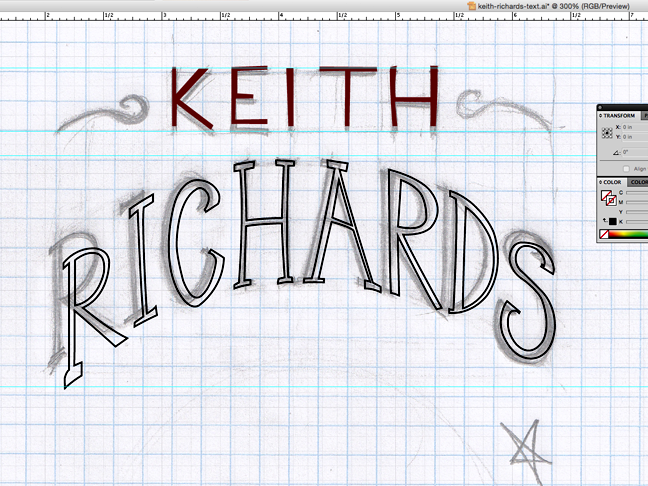The image size is (648, 486).
Task: Click the rotation angle field
Action: click(634, 152)
